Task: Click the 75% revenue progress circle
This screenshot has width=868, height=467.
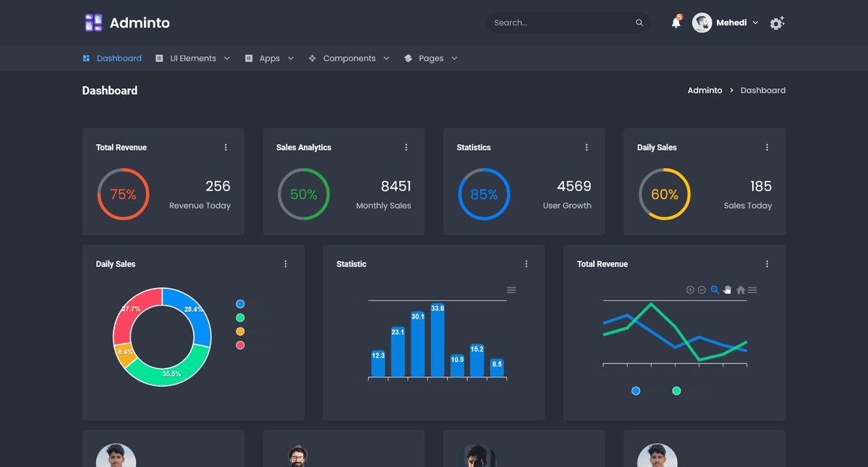Action: [124, 193]
